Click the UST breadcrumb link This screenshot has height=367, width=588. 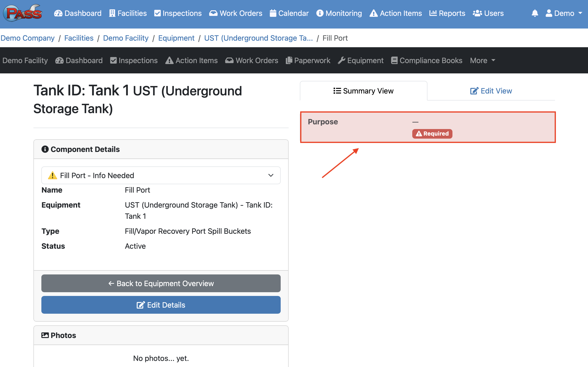coord(258,38)
